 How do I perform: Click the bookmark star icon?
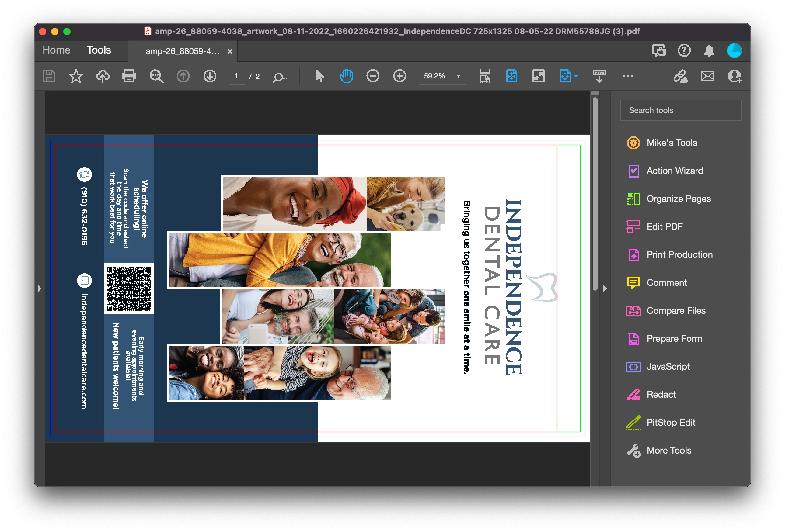click(76, 76)
